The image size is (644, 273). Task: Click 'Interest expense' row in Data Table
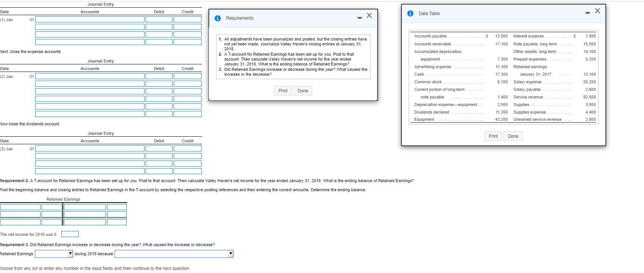click(554, 36)
